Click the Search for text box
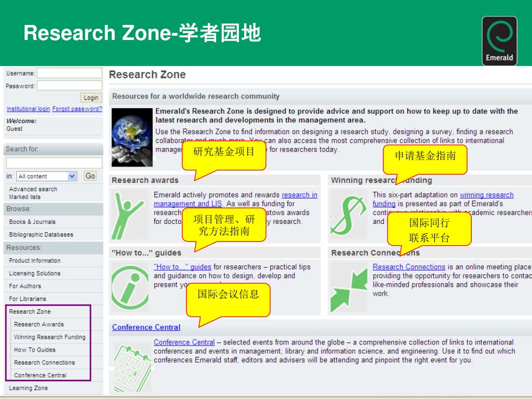Image resolution: width=532 pixels, height=399 pixels. [x=54, y=163]
